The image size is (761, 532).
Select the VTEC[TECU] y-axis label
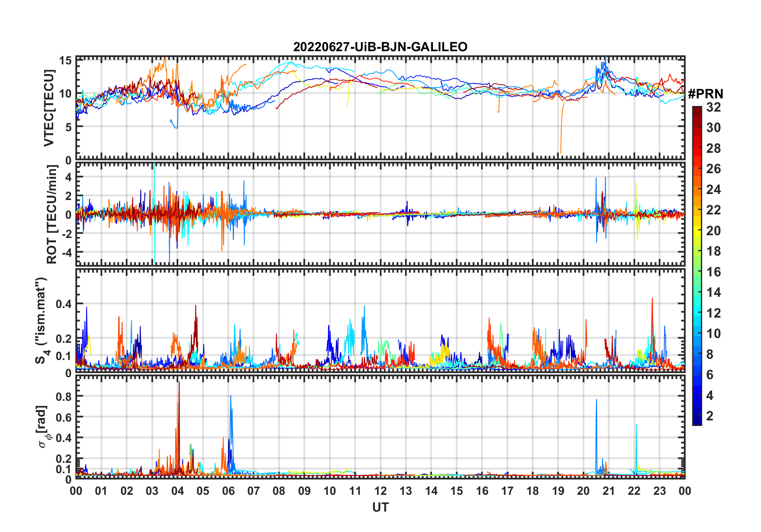coord(49,108)
